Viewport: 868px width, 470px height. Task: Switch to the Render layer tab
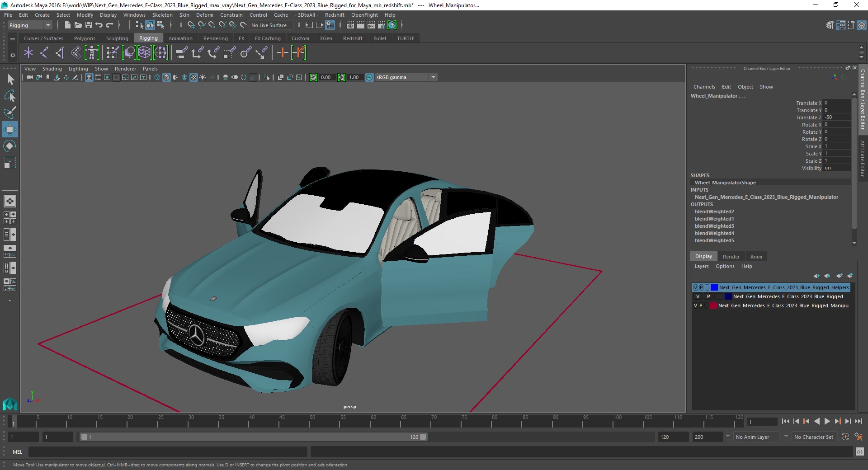pyautogui.click(x=731, y=256)
